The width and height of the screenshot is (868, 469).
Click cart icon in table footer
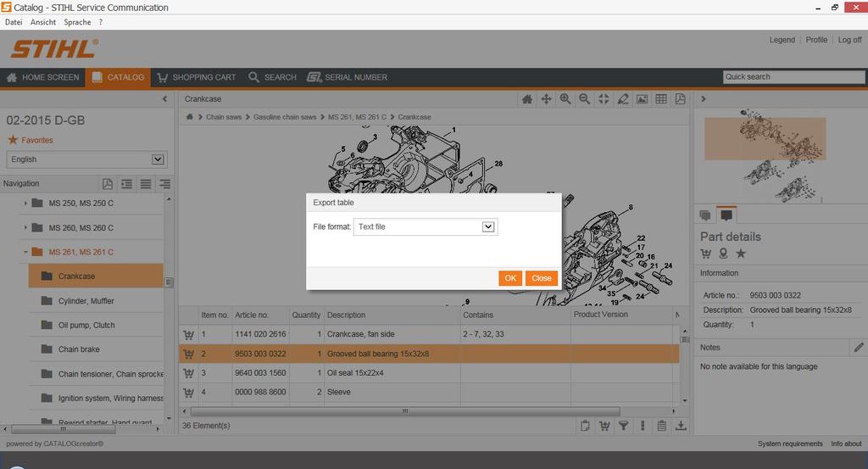coord(604,425)
